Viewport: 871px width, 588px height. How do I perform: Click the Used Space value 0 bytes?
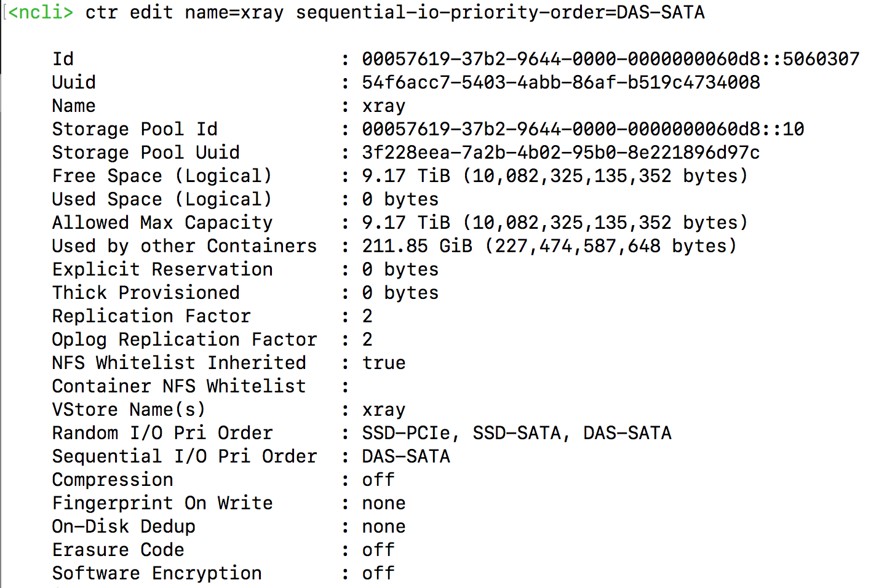(400, 199)
